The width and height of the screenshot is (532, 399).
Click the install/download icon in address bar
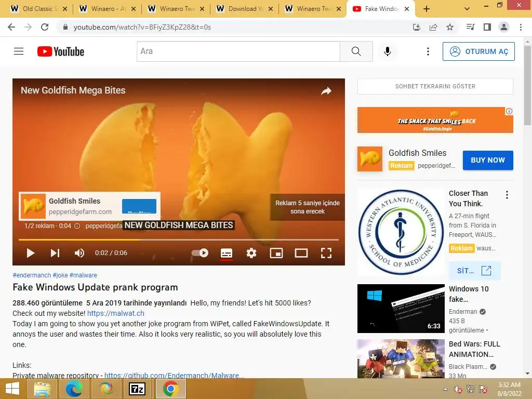(417, 27)
